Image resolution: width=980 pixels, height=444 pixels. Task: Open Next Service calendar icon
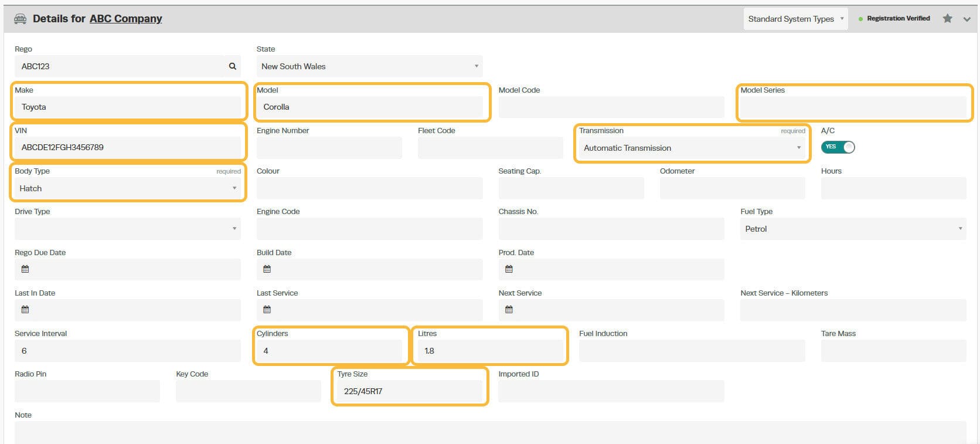click(509, 310)
